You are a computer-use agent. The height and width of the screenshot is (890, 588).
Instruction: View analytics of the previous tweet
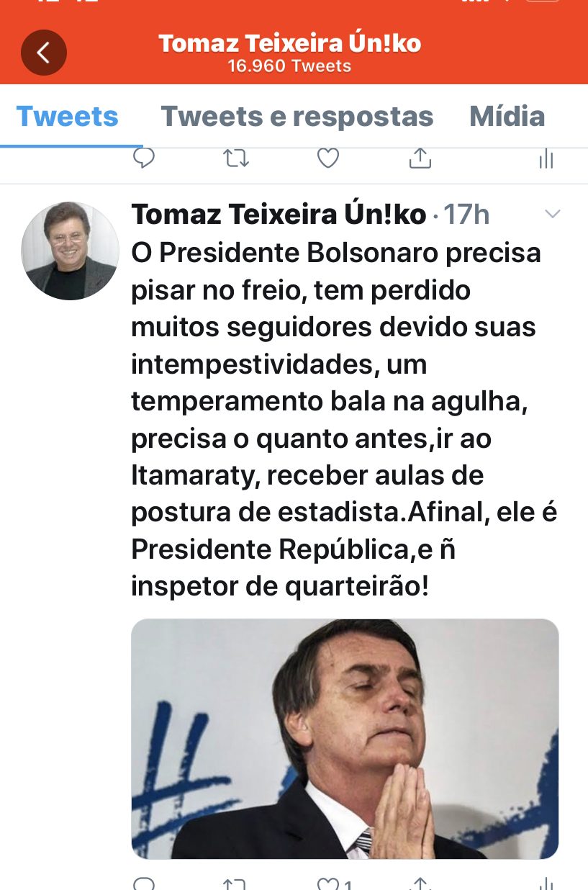(546, 158)
